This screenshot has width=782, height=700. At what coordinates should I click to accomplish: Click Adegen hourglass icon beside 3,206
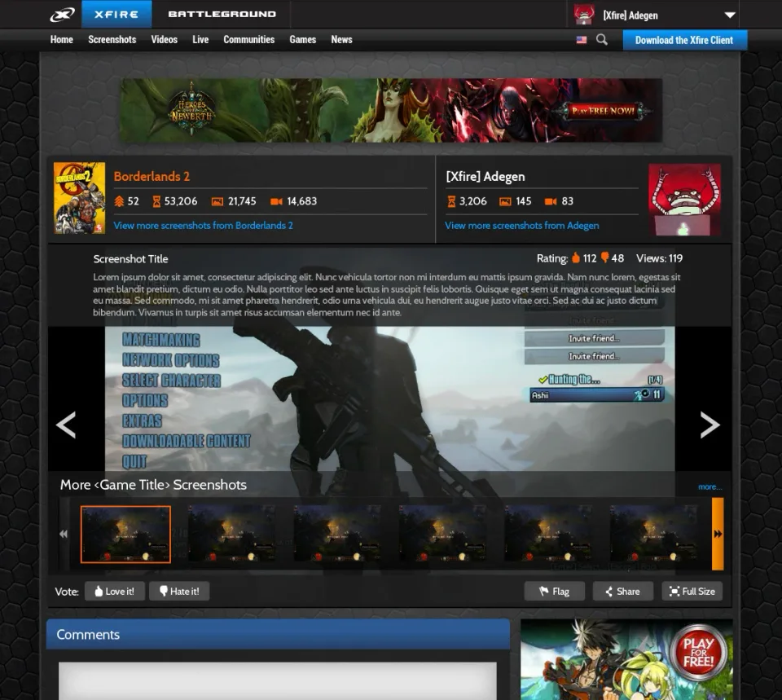(451, 201)
